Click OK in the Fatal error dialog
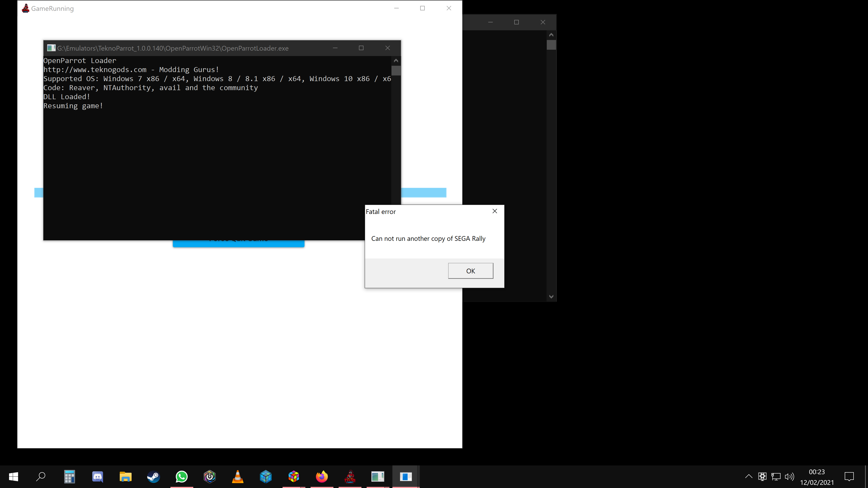 tap(470, 271)
